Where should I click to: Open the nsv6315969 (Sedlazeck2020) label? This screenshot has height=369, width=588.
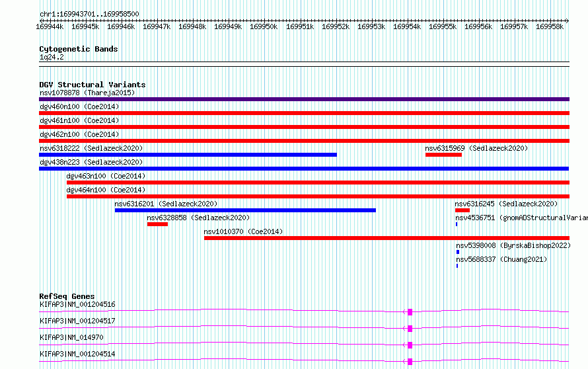click(x=476, y=148)
